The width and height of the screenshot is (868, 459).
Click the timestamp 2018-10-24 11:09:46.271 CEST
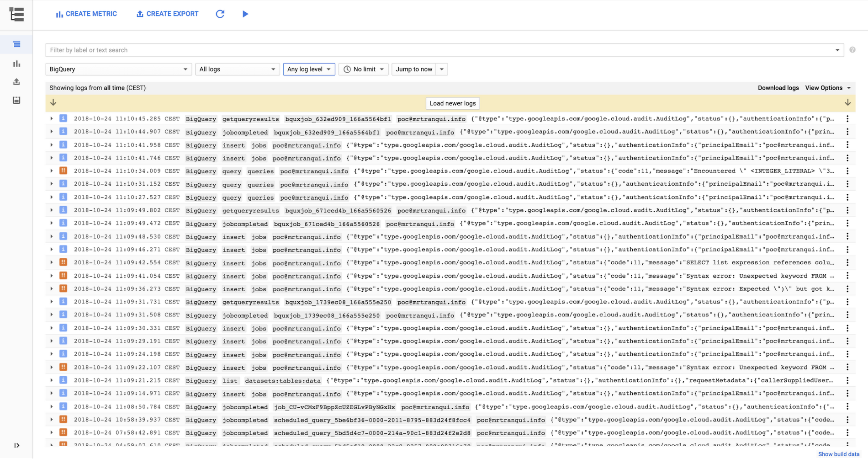click(x=127, y=250)
